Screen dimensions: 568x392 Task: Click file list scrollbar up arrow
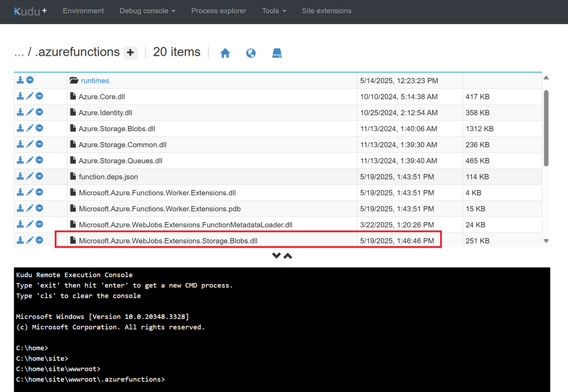pos(546,78)
